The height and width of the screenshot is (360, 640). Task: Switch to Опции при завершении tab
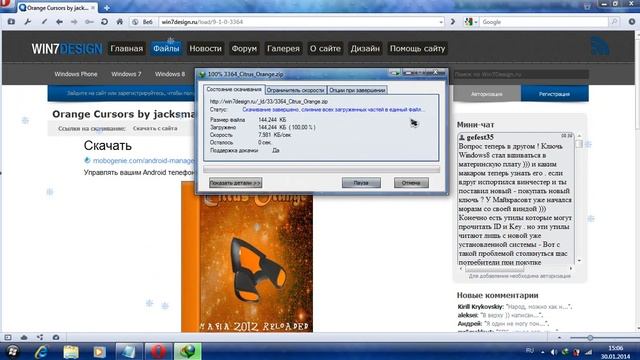click(x=357, y=90)
